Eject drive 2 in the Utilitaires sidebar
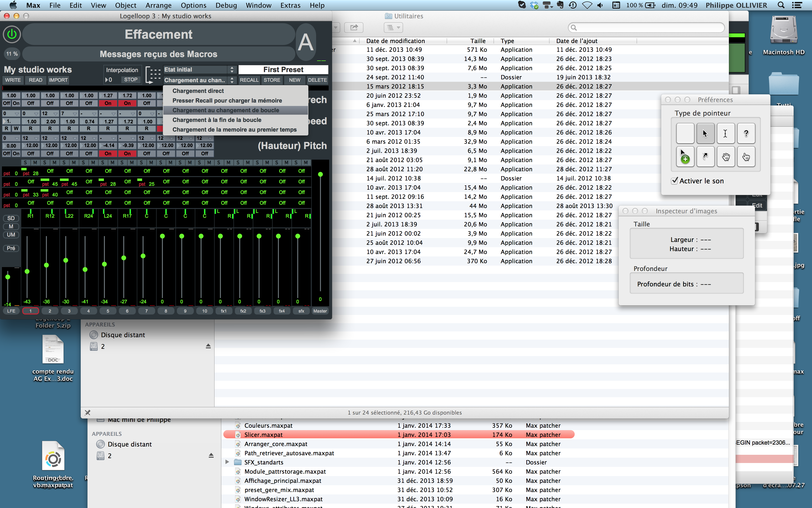Image resolution: width=812 pixels, height=508 pixels. click(x=208, y=346)
